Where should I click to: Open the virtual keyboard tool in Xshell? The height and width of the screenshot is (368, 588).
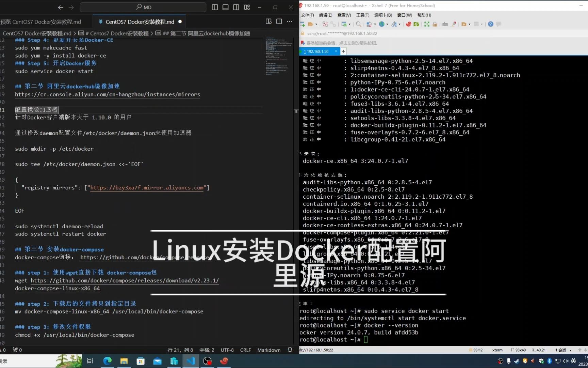[445, 24]
